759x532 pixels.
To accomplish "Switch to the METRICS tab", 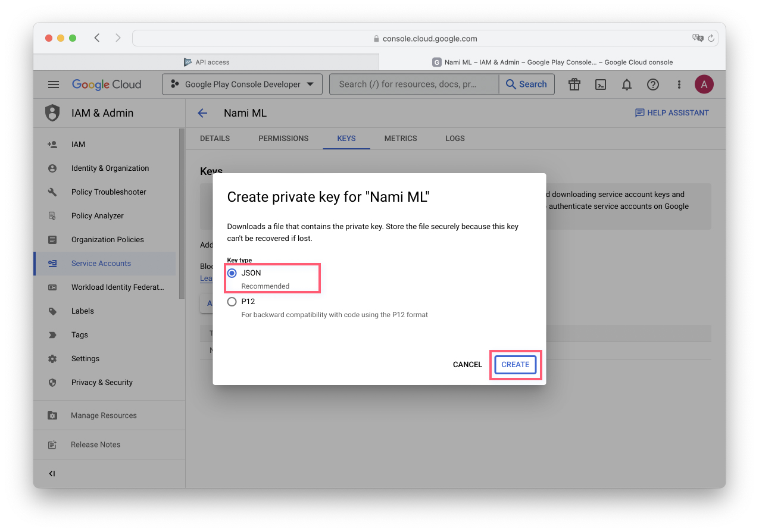I will (401, 138).
